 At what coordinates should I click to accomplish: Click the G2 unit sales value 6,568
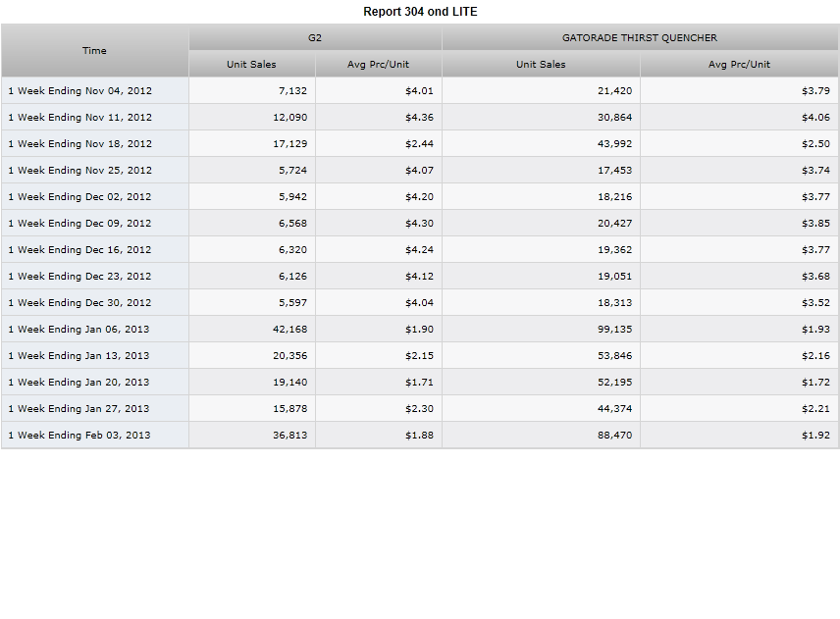[292, 223]
